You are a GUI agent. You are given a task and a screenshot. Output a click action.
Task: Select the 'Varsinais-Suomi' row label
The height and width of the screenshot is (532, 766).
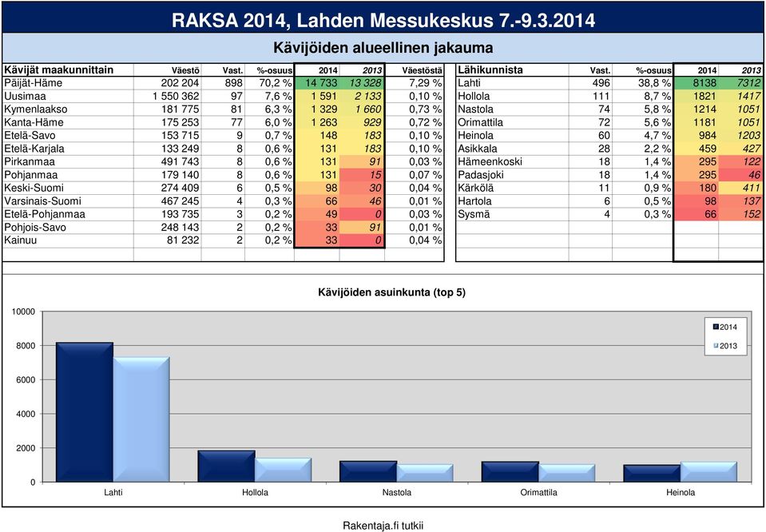point(42,200)
